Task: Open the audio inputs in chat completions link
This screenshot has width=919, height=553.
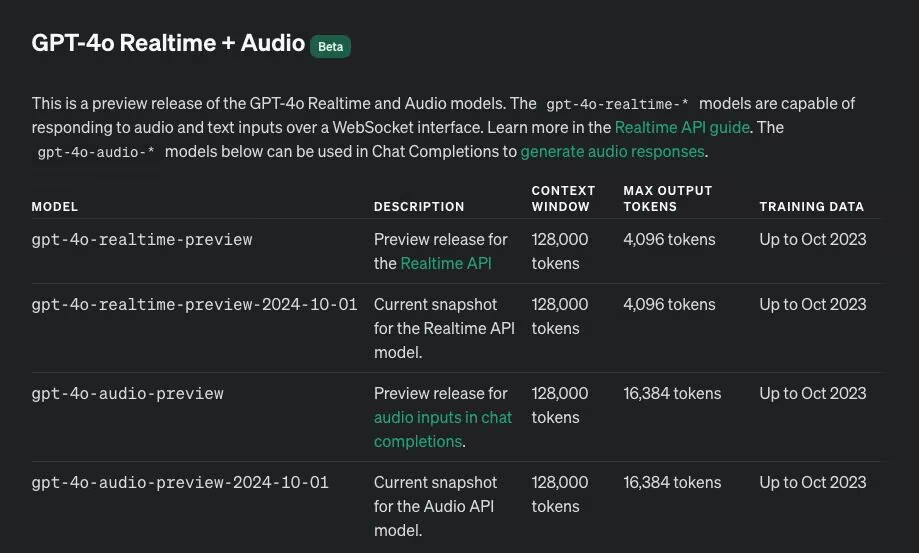Action: coord(443,429)
